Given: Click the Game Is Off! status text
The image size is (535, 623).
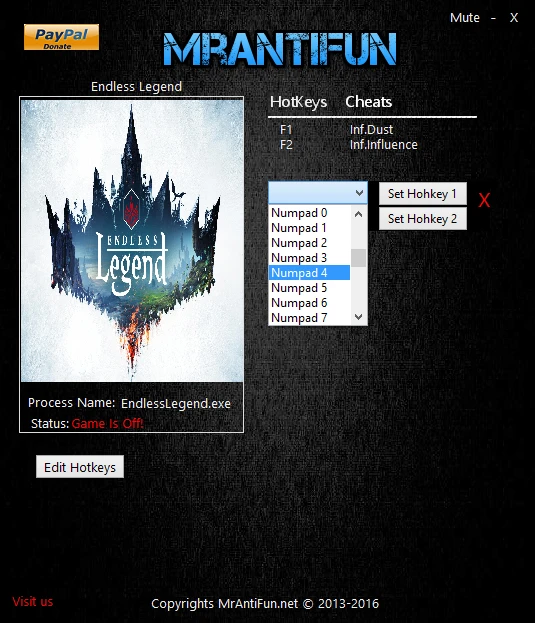Looking at the screenshot, I should point(107,424).
